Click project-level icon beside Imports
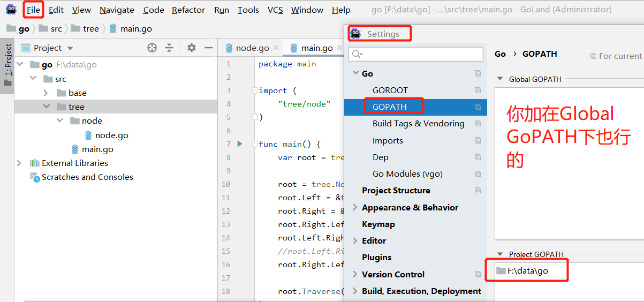 tap(478, 140)
